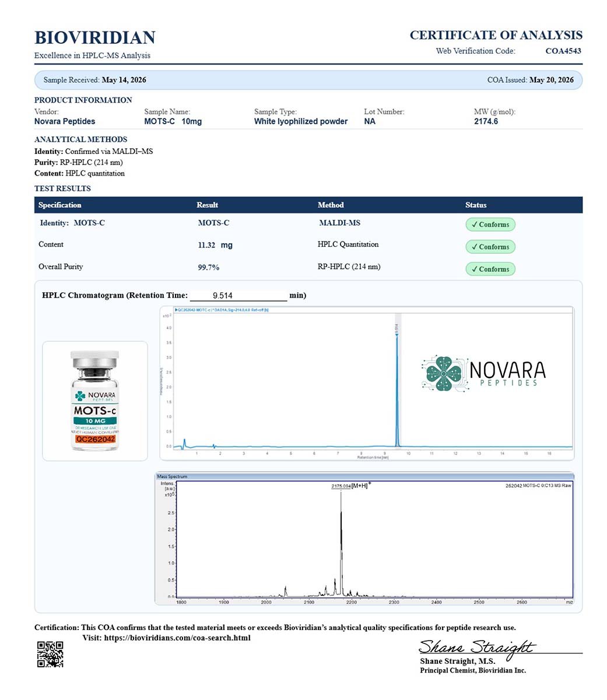Click the Content row Conforms badge

(x=490, y=247)
